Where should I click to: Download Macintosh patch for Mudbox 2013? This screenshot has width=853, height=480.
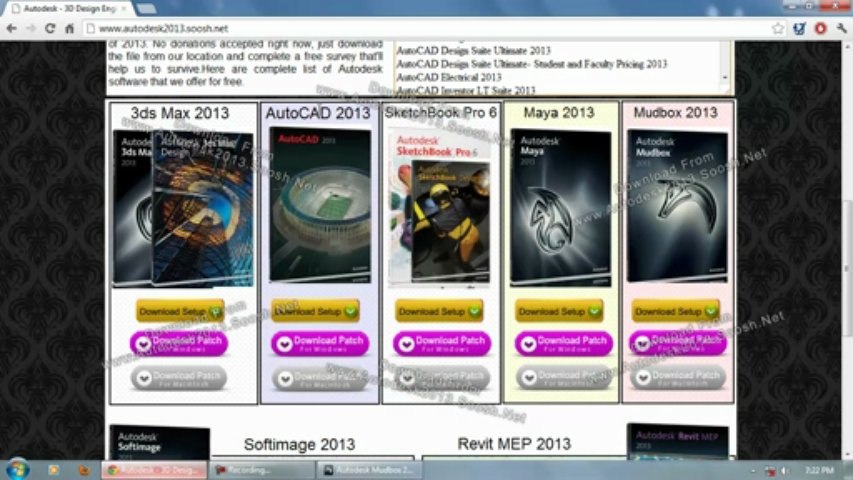(678, 378)
